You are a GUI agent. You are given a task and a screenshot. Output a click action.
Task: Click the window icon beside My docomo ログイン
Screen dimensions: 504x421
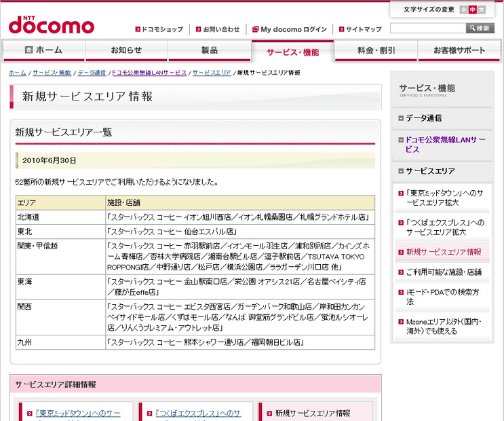(256, 29)
